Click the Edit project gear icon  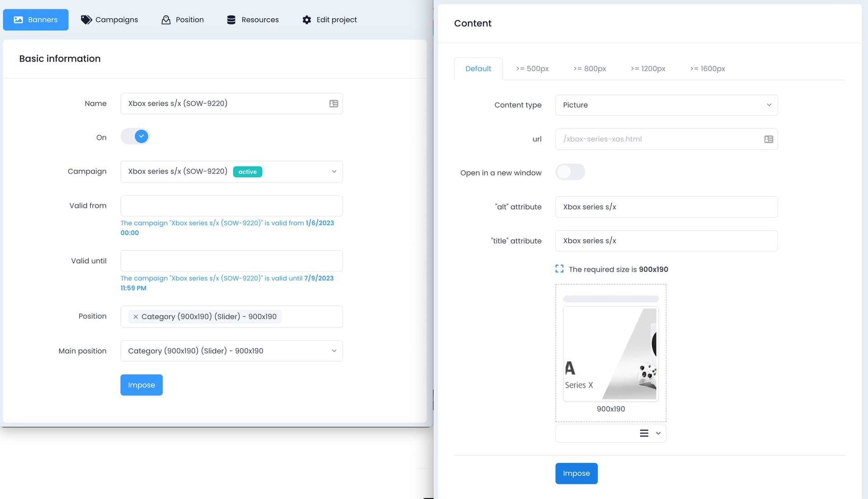(307, 19)
